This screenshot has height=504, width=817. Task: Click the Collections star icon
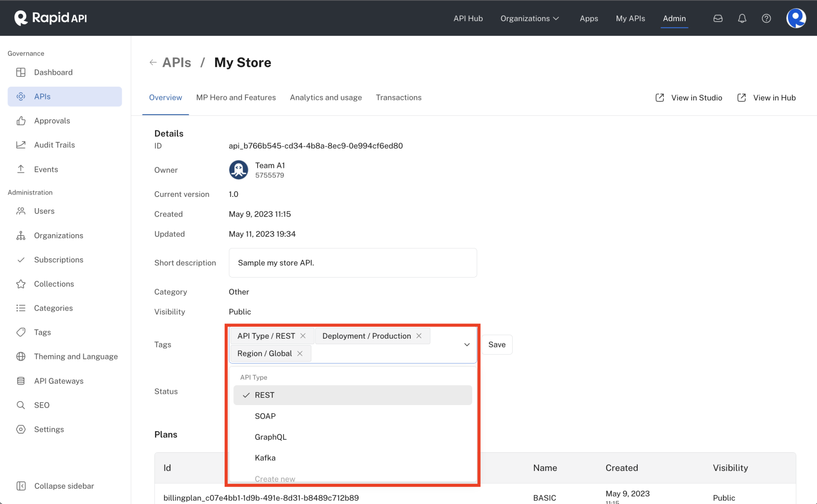pyautogui.click(x=21, y=284)
